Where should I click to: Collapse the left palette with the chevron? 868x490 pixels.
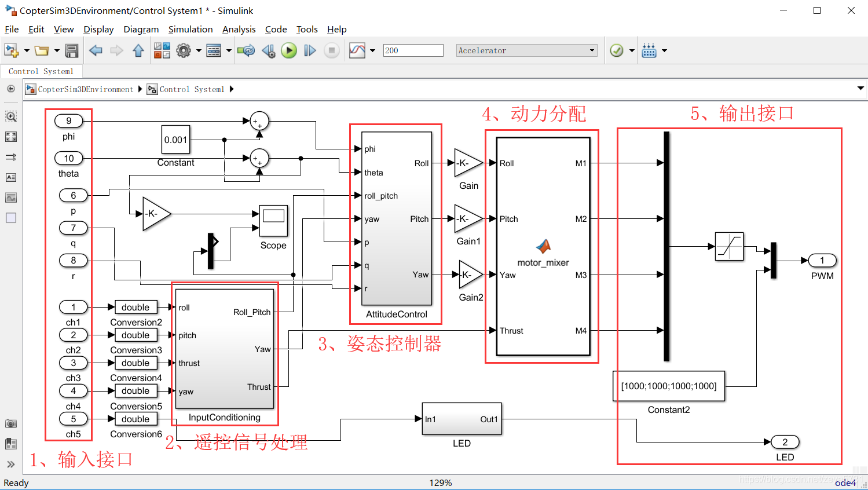click(12, 463)
